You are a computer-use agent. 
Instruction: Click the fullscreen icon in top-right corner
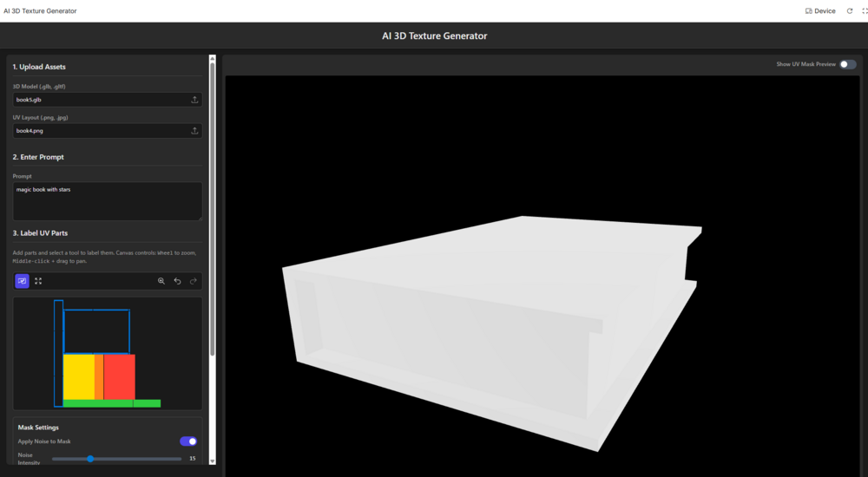(x=865, y=11)
